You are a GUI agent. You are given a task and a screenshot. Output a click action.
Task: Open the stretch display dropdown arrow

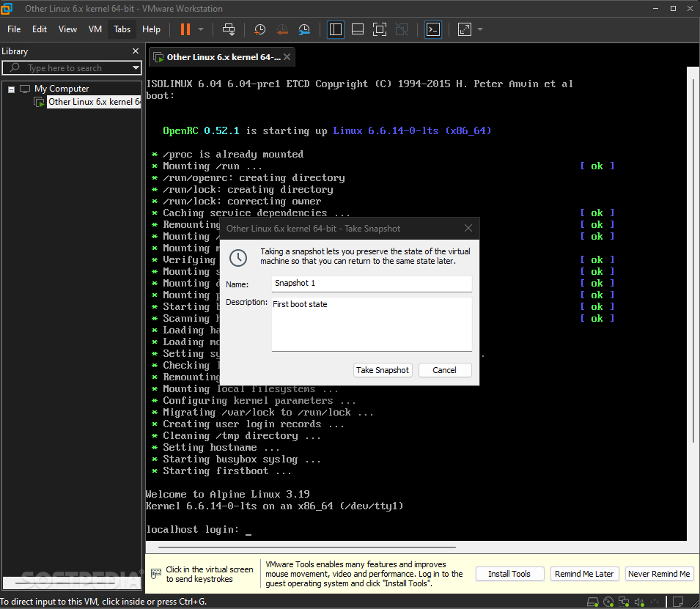coord(480,29)
